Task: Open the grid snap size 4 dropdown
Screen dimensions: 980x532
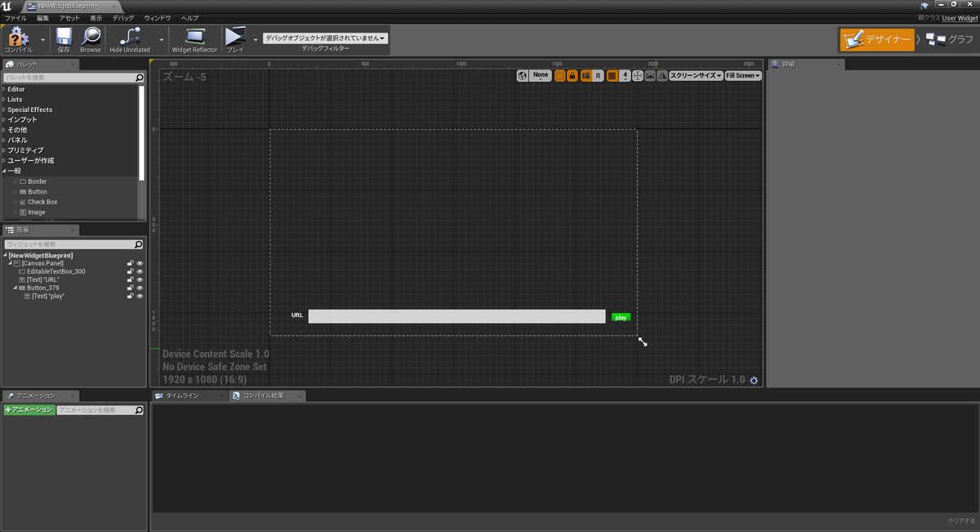Action: click(x=625, y=75)
